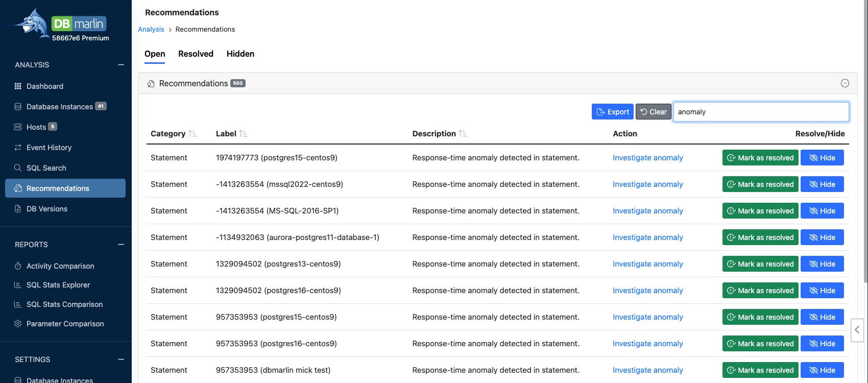Sort by Label column icon

tap(244, 134)
